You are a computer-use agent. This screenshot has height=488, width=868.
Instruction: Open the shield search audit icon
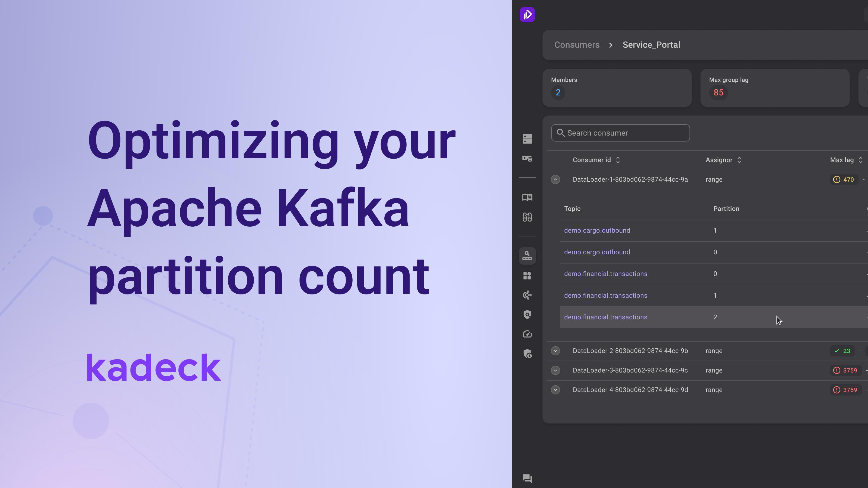(527, 314)
